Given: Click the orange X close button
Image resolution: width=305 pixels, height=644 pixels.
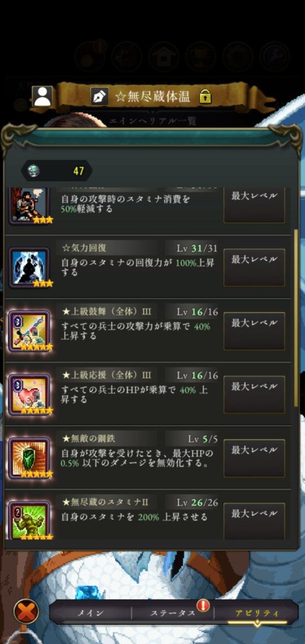Looking at the screenshot, I should pos(26,612).
